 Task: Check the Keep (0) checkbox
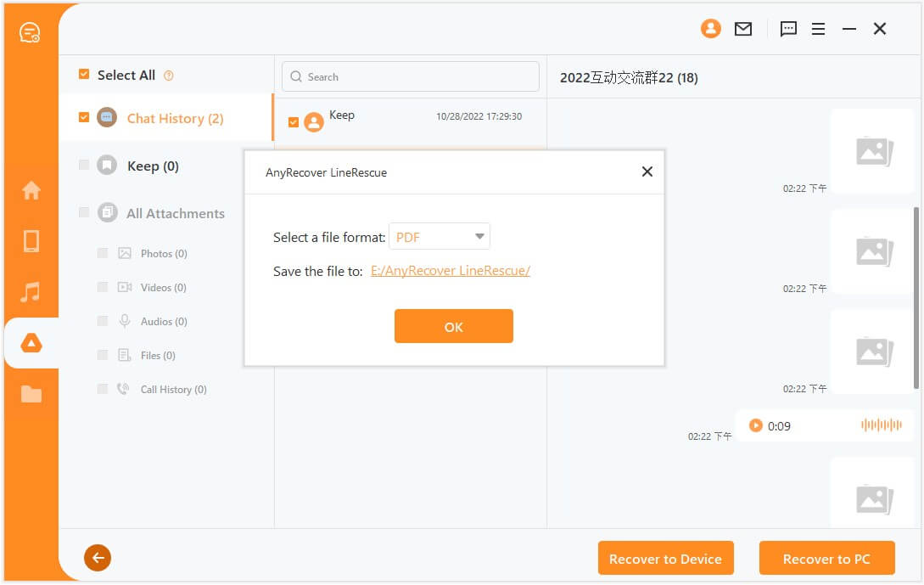pos(84,165)
